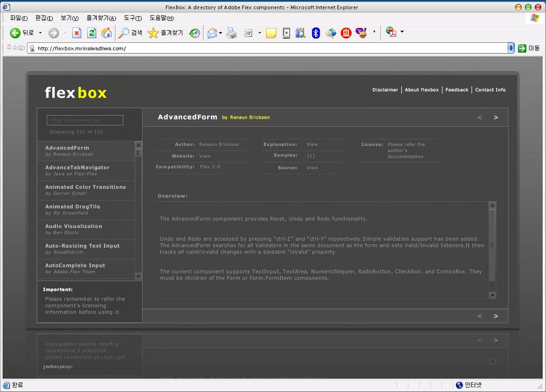This screenshot has height=392, width=546.
Task: Open History clock icon
Action: pyautogui.click(x=194, y=33)
